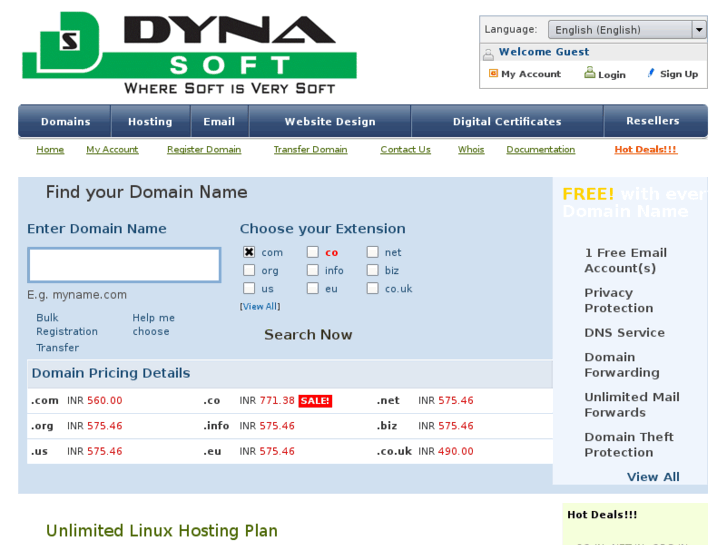This screenshot has width=727, height=545.
Task: Open the Domains menu tab
Action: pos(65,122)
